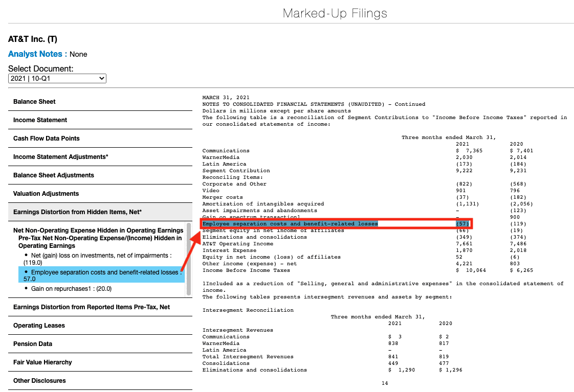
Task: Expand the Operating Leases section
Action: click(x=100, y=326)
